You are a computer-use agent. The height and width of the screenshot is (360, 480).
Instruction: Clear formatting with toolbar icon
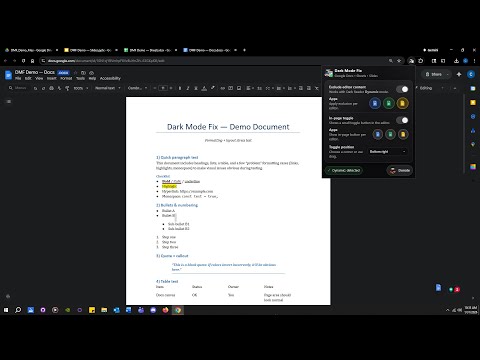[317, 88]
